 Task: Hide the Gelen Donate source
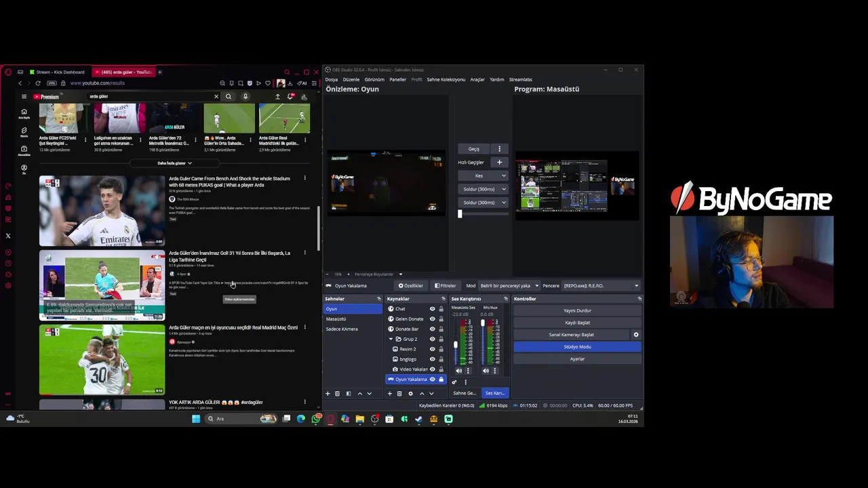click(432, 319)
